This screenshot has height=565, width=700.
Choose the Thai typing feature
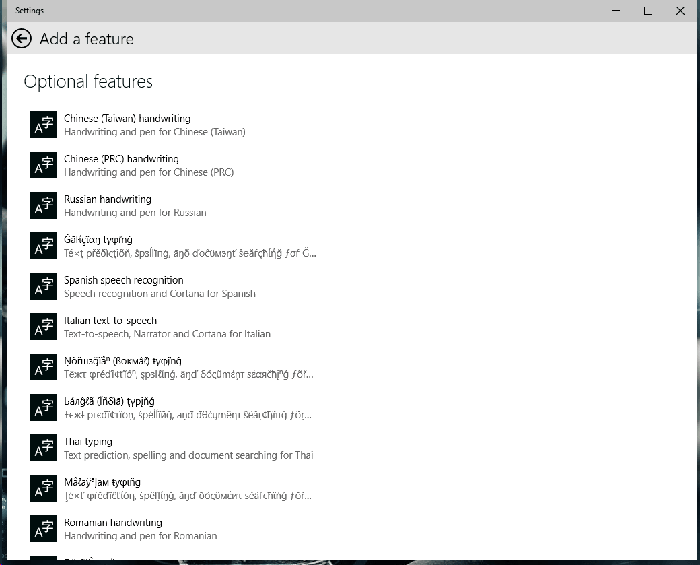[88, 442]
